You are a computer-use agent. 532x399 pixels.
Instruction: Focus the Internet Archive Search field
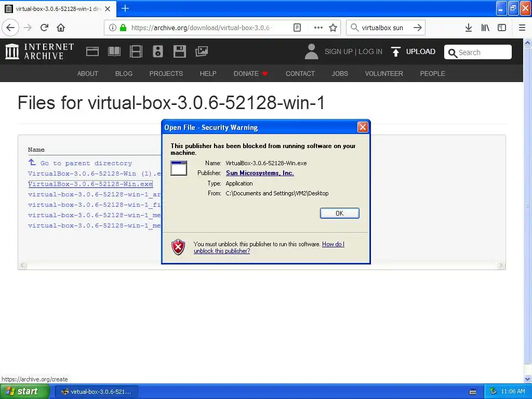[x=478, y=52]
